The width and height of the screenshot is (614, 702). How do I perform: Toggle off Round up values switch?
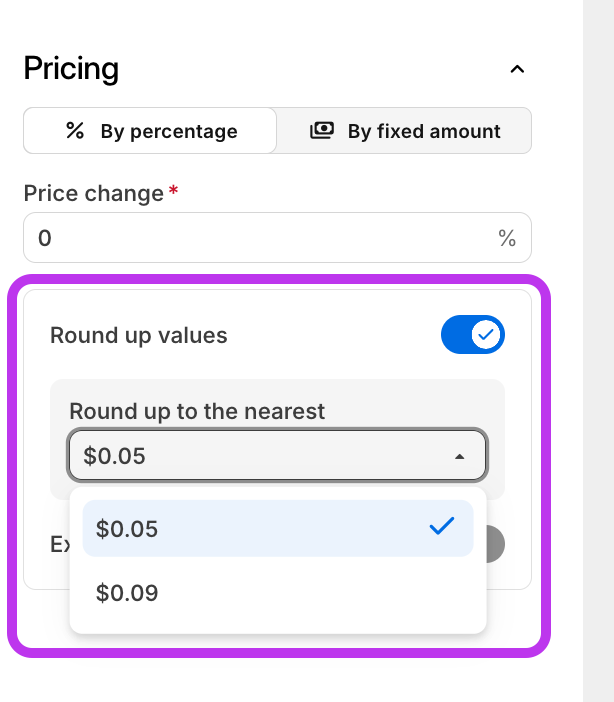pyautogui.click(x=473, y=335)
